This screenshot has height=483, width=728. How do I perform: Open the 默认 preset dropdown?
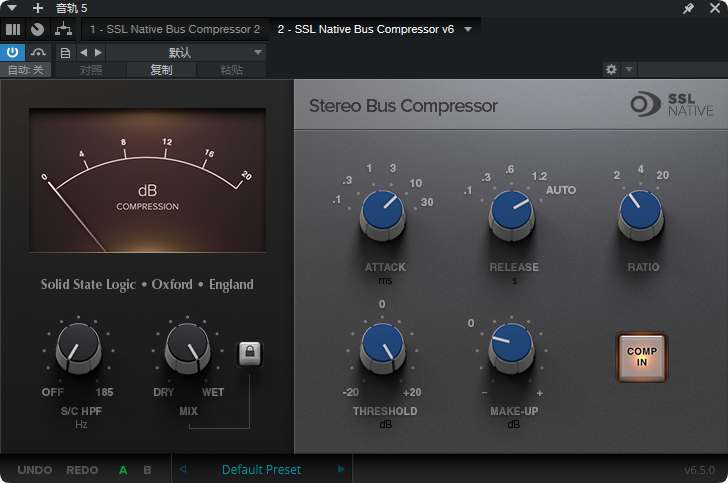click(x=186, y=52)
